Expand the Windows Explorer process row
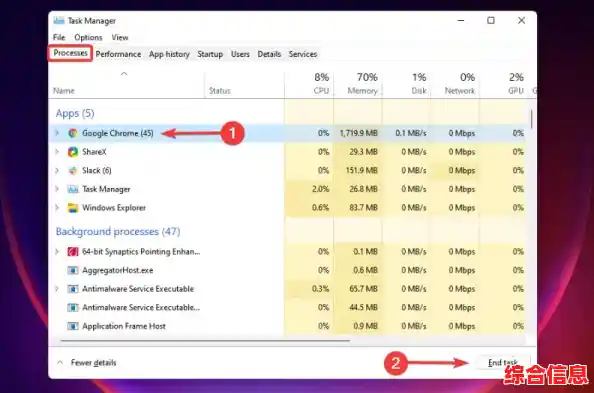The height and width of the screenshot is (393, 594). coord(57,208)
